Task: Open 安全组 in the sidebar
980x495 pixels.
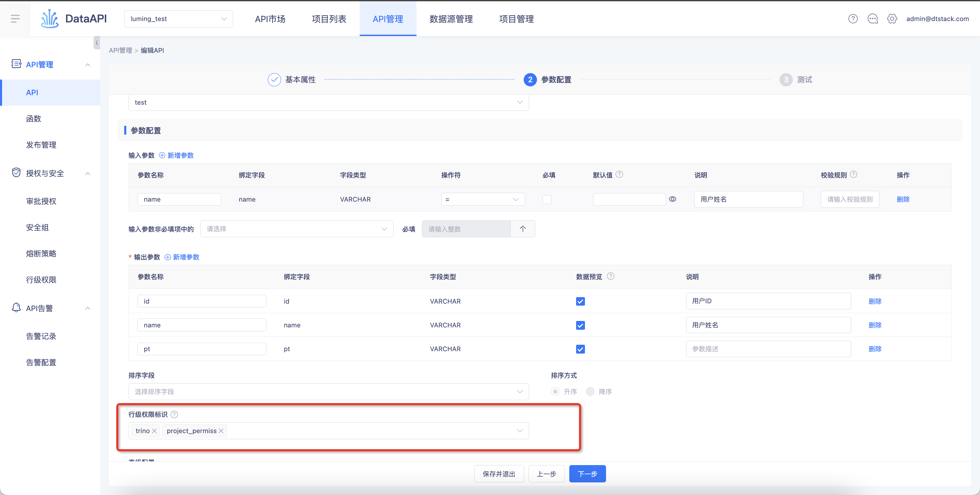Action: [x=37, y=227]
